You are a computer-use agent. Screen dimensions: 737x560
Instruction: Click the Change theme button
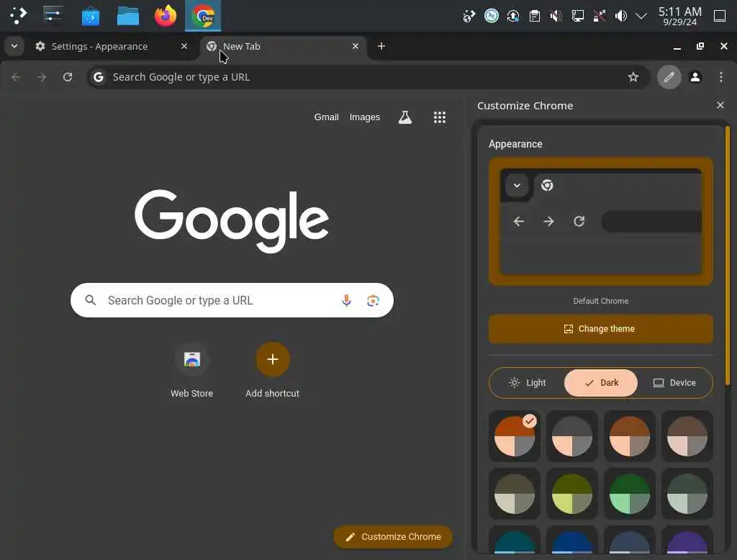coord(601,329)
